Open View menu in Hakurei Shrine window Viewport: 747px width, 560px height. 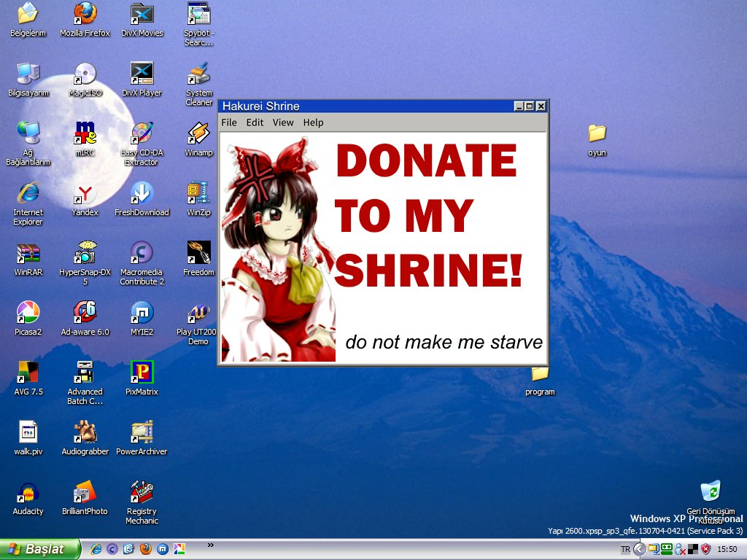(x=283, y=122)
